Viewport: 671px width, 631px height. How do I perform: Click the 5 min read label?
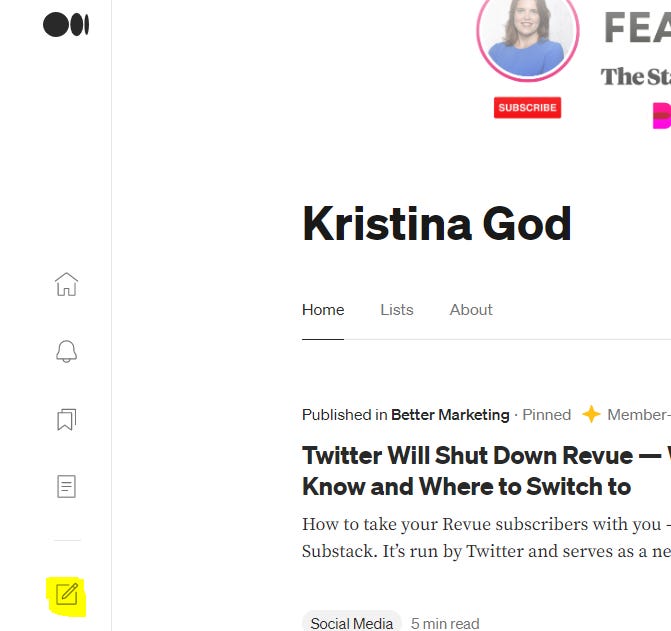445,623
